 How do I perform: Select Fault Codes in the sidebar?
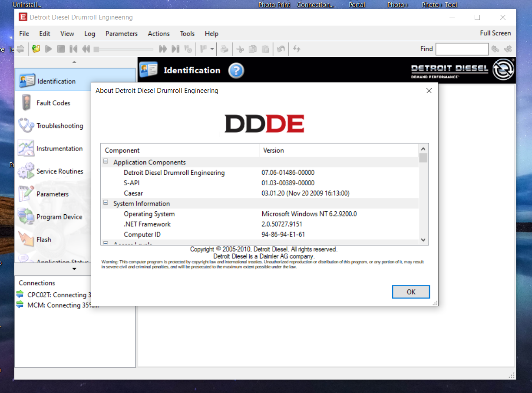53,103
